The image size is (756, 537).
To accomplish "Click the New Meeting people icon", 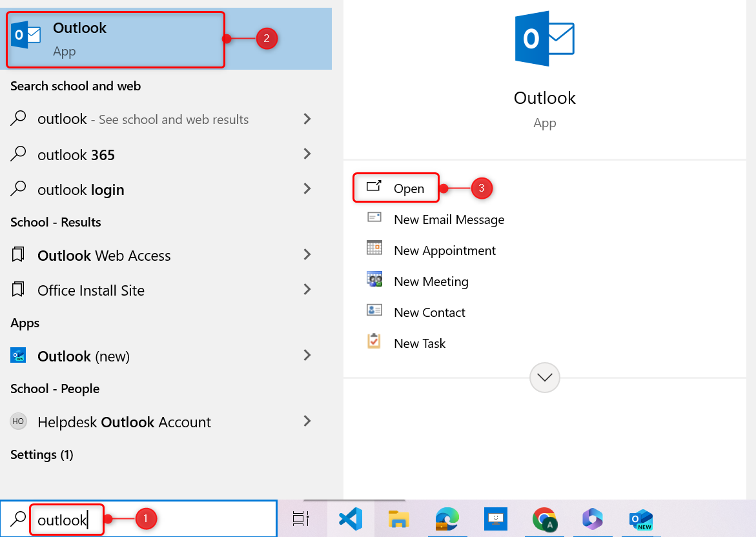I will (x=374, y=279).
